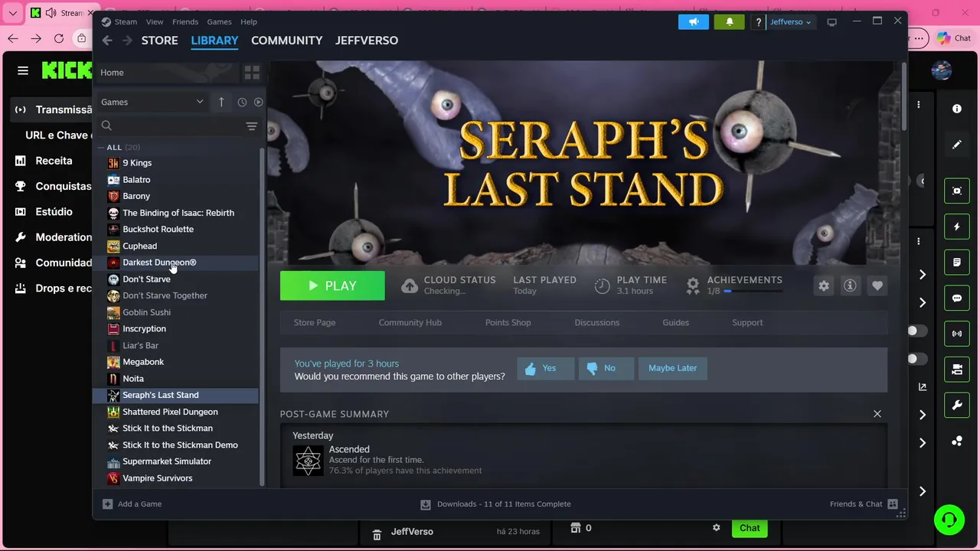Viewport: 980px width, 551px height.
Task: Open advanced library filters icon
Action: pyautogui.click(x=251, y=126)
